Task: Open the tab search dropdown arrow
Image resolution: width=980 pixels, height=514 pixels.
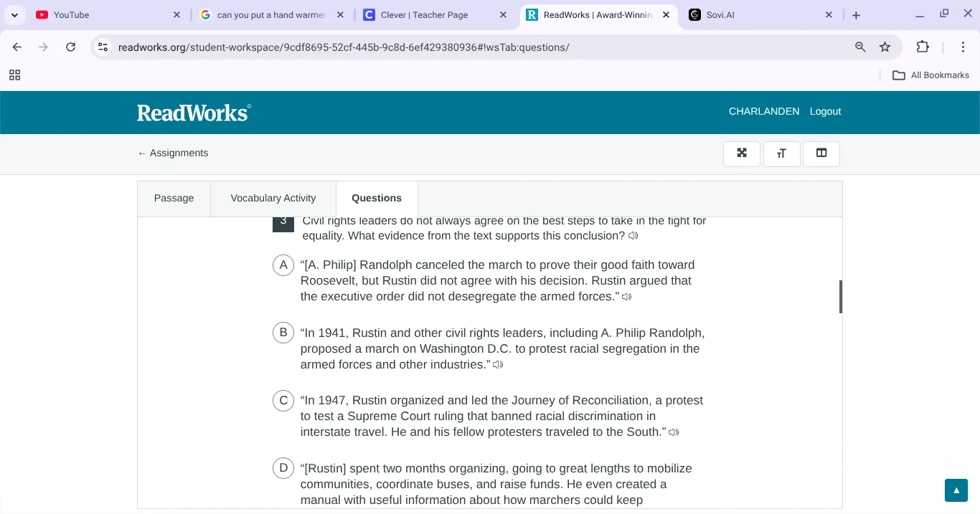Action: tap(14, 15)
